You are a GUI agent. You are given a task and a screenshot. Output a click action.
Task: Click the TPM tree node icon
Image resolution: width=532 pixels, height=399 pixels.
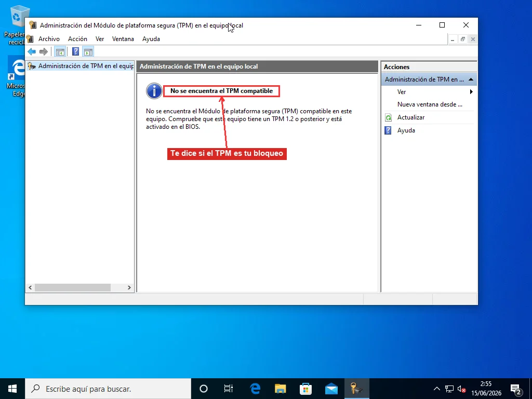pos(32,66)
